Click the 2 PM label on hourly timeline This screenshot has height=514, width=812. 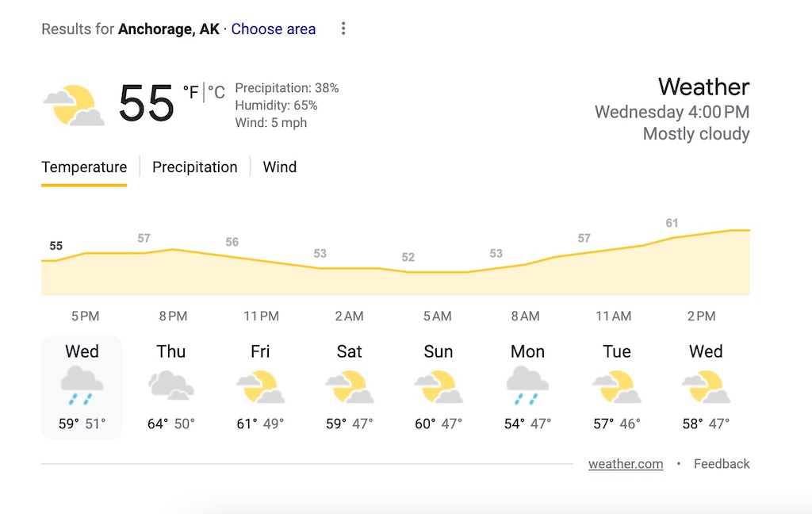[x=701, y=316]
